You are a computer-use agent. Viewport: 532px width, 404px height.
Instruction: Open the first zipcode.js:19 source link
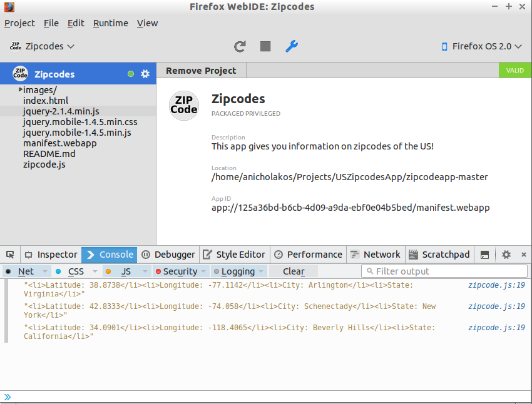[496, 285]
